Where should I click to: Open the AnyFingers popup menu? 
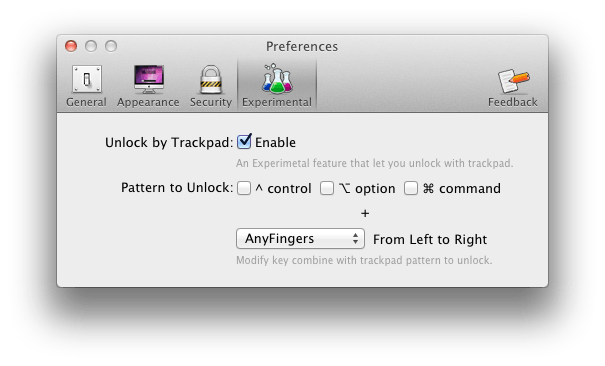click(300, 238)
